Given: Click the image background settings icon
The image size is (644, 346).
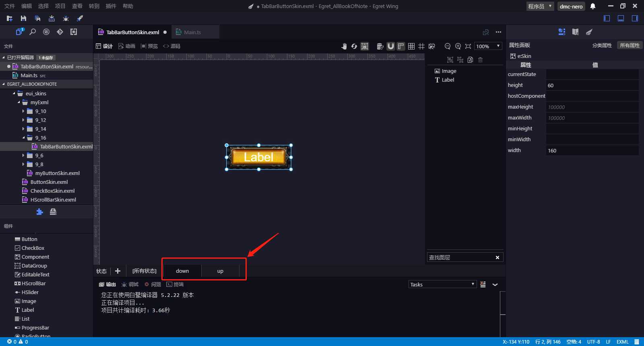Looking at the screenshot, I should [432, 46].
